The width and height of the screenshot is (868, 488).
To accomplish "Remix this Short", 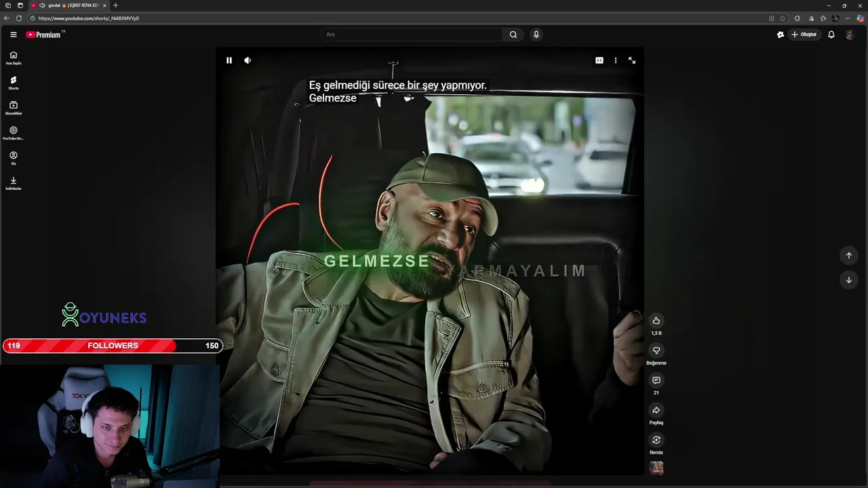I will point(656,440).
